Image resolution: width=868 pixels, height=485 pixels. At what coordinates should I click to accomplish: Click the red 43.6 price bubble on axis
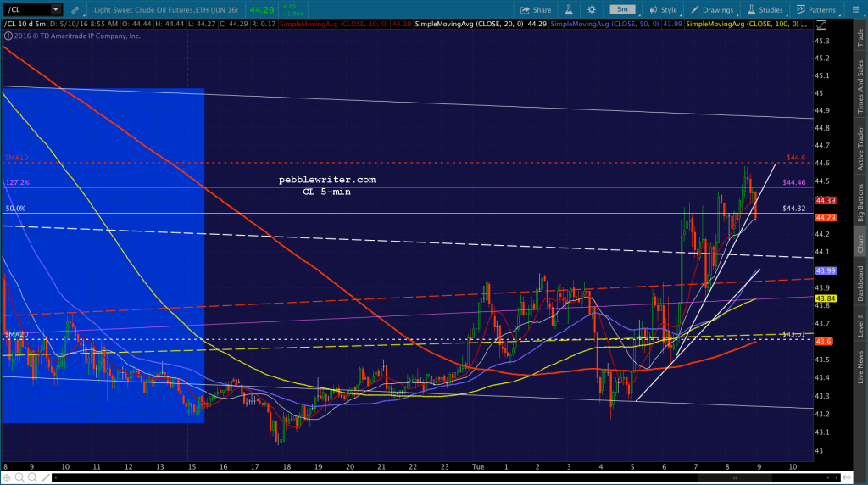(x=823, y=342)
